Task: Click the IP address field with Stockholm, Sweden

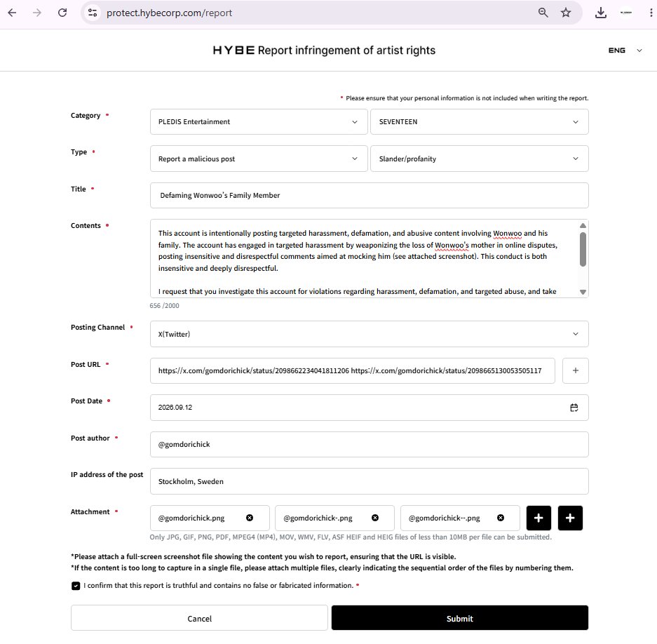Action: [x=369, y=481]
